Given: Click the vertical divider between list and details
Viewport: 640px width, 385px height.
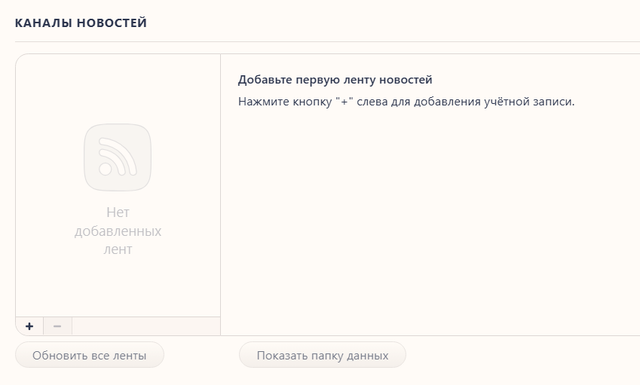Looking at the screenshot, I should click(x=220, y=194).
